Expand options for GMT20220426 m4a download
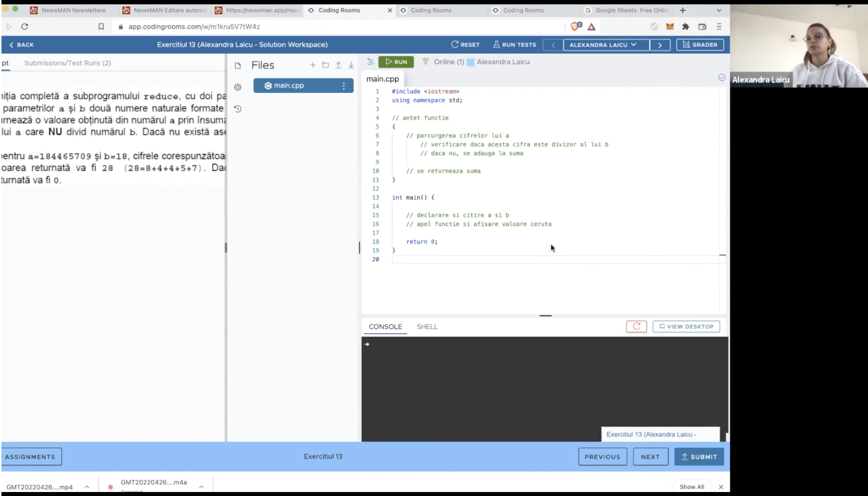This screenshot has width=868, height=496. click(201, 487)
